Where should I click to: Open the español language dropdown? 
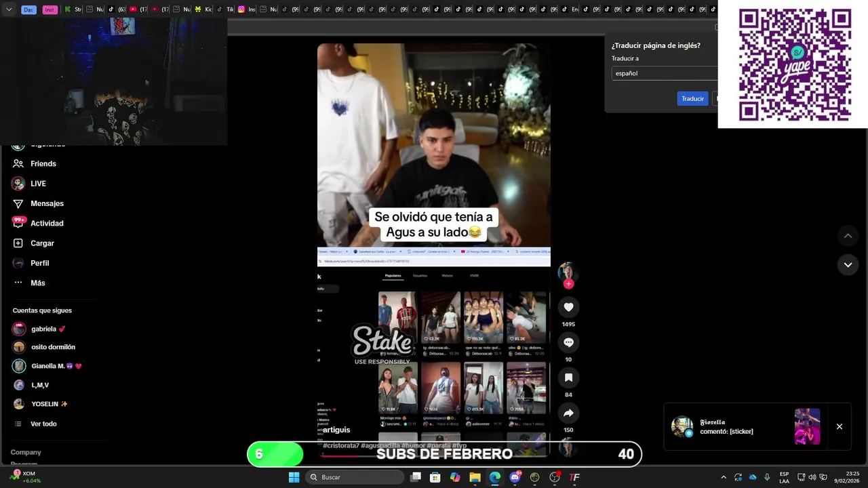pos(665,73)
